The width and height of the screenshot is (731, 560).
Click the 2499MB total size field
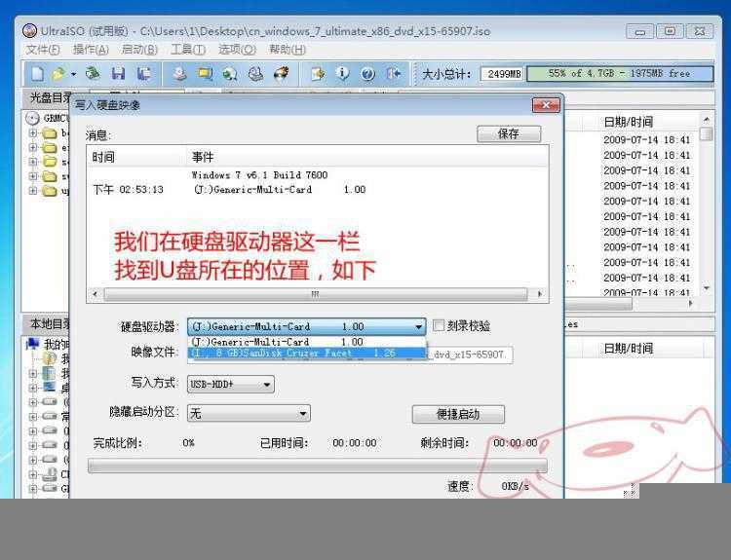tap(503, 74)
